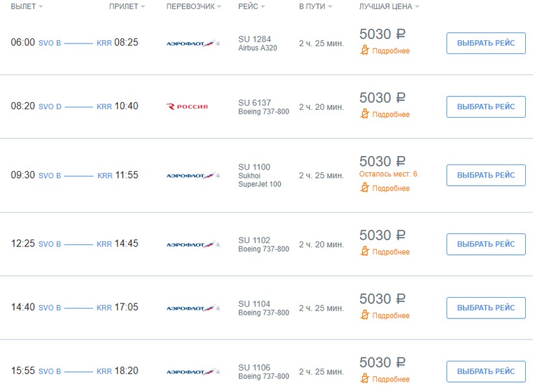Sort by РЕЙС flight number header
533x392 pixels.
tap(252, 7)
